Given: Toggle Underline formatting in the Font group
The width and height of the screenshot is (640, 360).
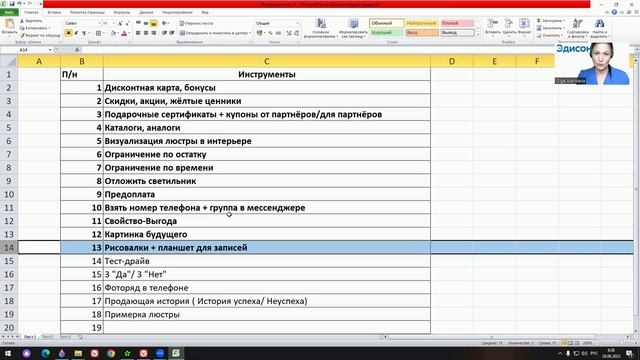Looking at the screenshot, I should point(83,33).
